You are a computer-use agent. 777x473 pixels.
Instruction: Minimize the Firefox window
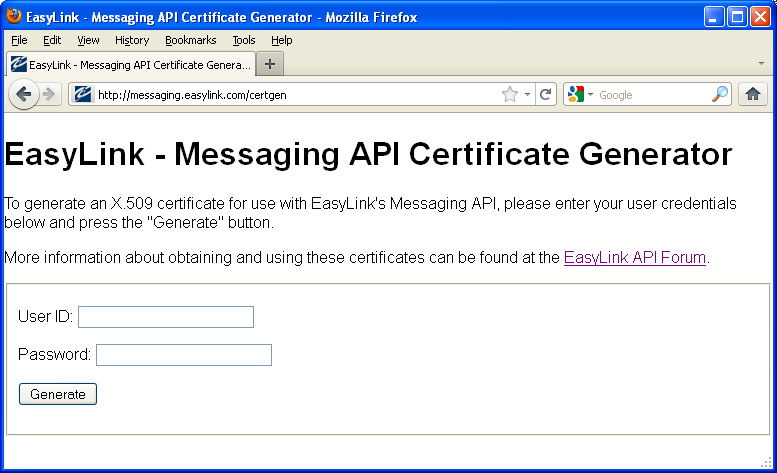[x=714, y=17]
